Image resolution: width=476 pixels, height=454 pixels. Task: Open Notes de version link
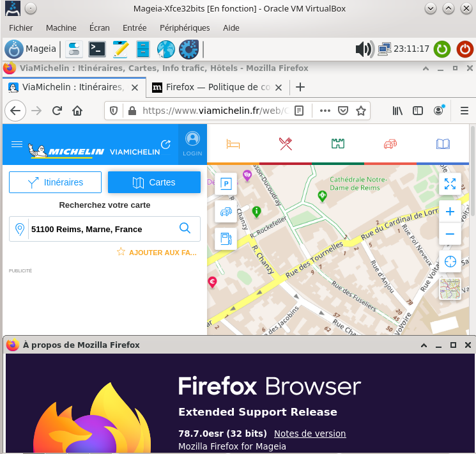pos(310,434)
